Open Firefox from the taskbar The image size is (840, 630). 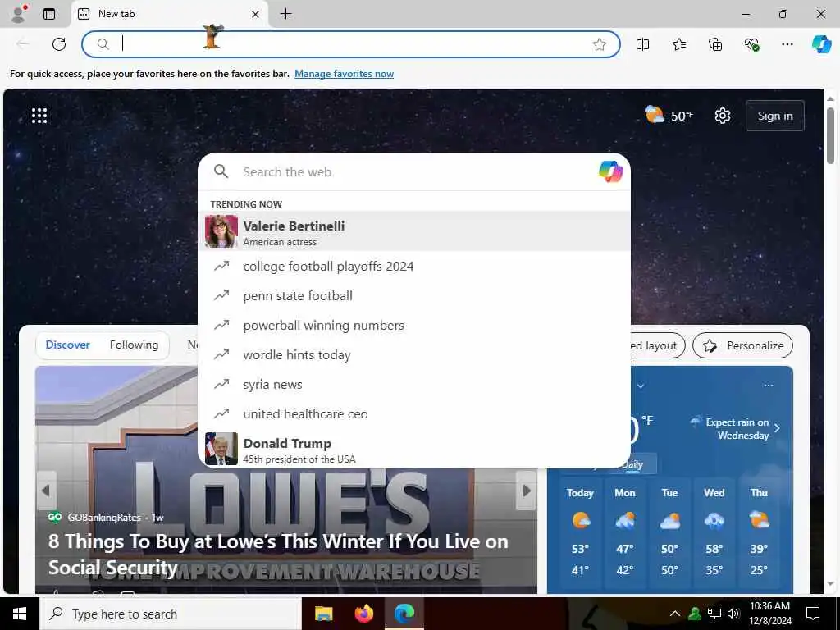[x=364, y=614]
